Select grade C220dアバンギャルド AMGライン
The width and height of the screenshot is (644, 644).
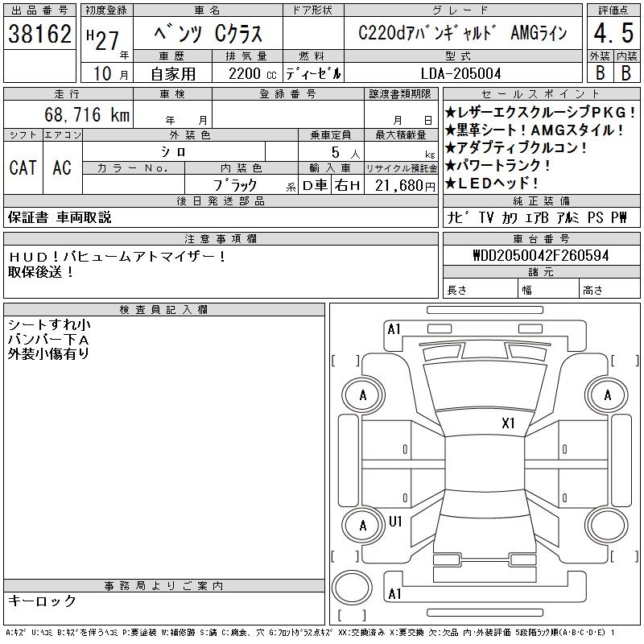pyautogui.click(x=463, y=33)
